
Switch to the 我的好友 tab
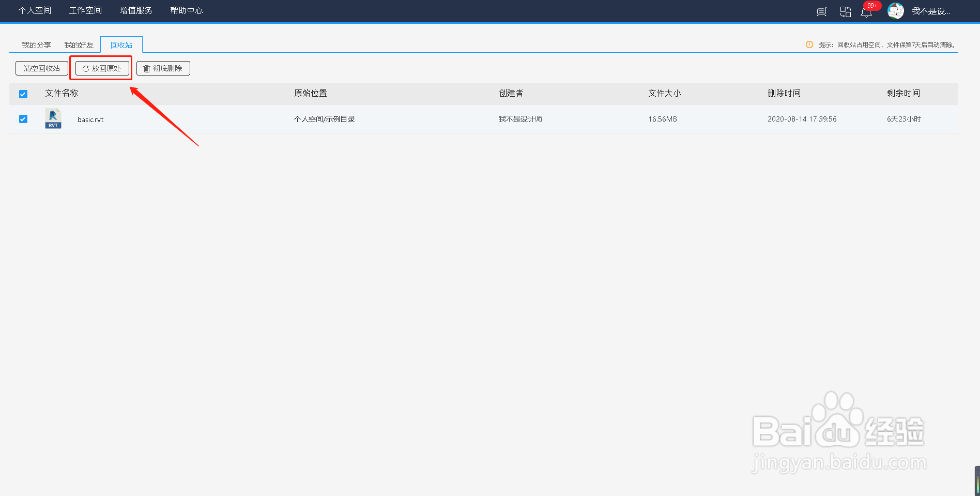[x=79, y=45]
